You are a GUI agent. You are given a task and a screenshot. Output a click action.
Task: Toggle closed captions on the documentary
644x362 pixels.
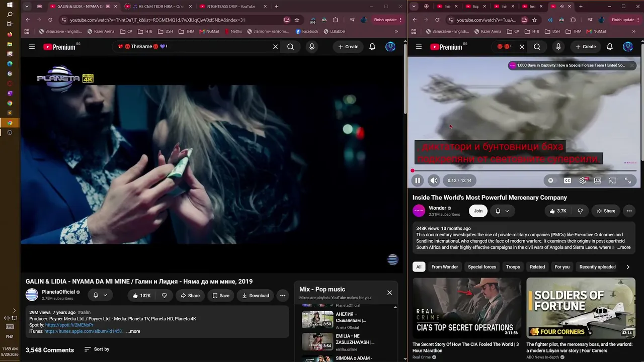pos(568,180)
